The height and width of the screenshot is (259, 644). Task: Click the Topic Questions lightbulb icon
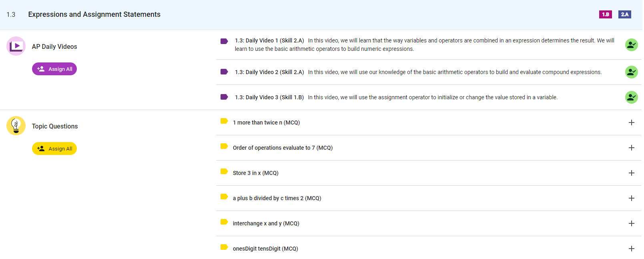tap(16, 126)
